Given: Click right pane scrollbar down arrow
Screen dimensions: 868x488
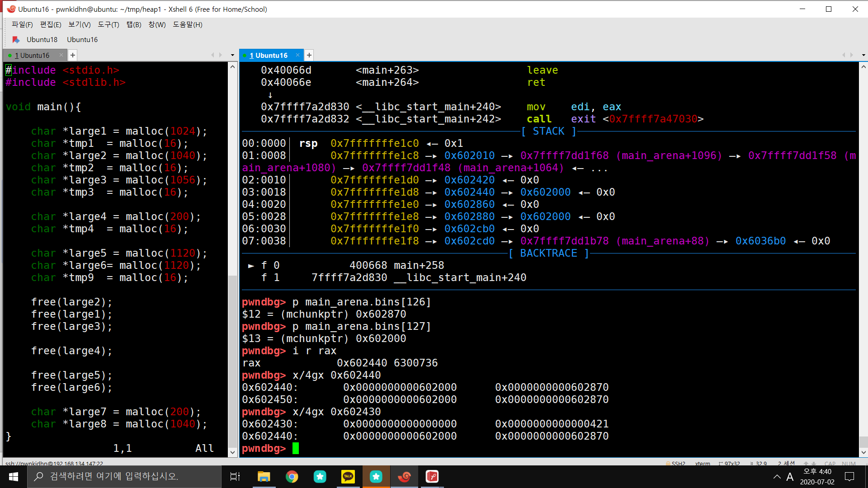Looking at the screenshot, I should coord(863,452).
